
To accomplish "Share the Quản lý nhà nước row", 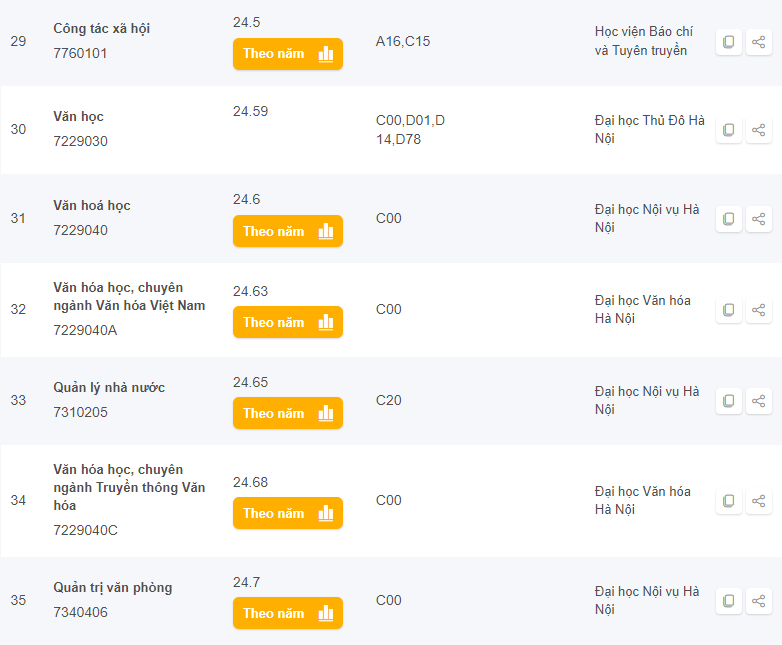I will pyautogui.click(x=759, y=401).
